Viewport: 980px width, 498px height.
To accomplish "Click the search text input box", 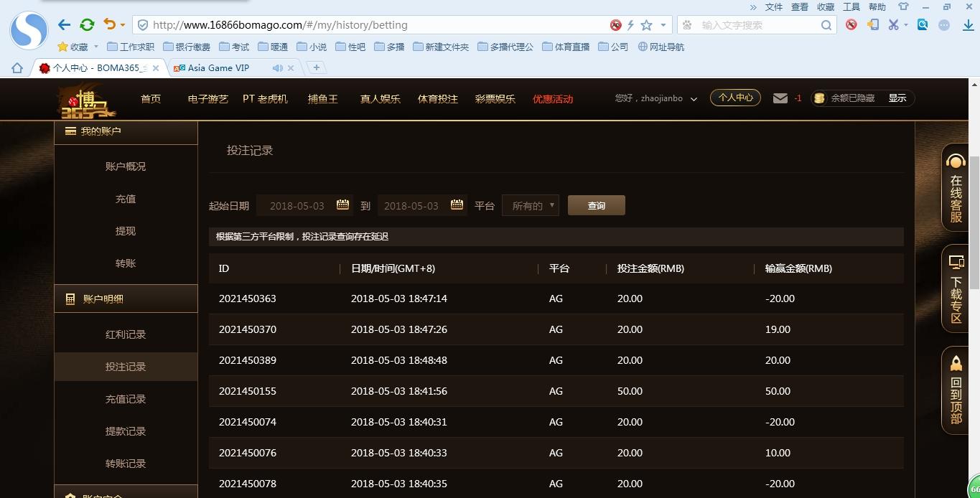I will (759, 25).
